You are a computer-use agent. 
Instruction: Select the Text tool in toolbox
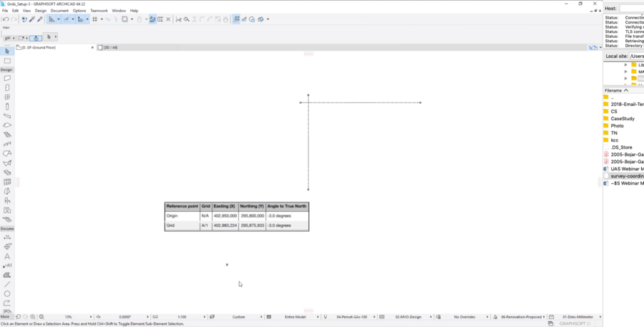pyautogui.click(x=7, y=256)
